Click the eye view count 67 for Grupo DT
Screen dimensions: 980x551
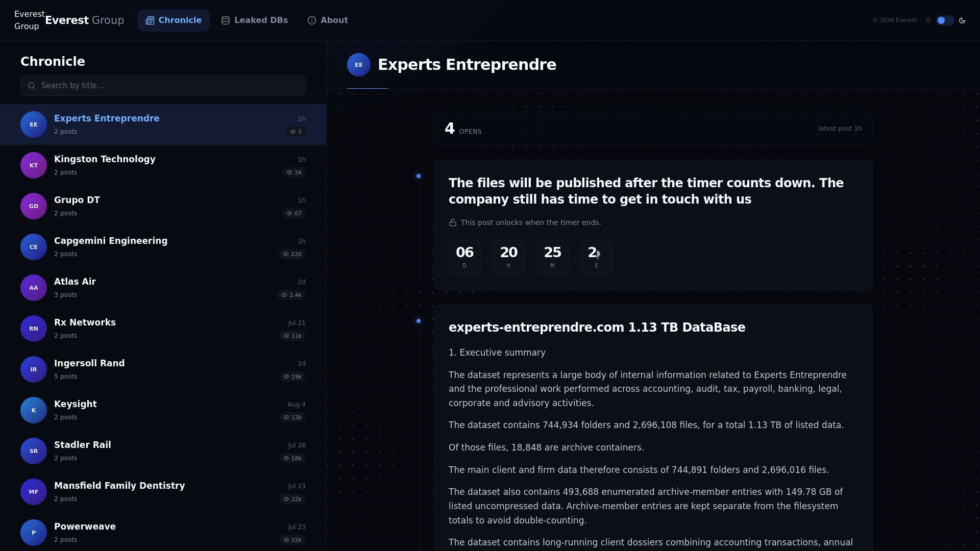[294, 213]
